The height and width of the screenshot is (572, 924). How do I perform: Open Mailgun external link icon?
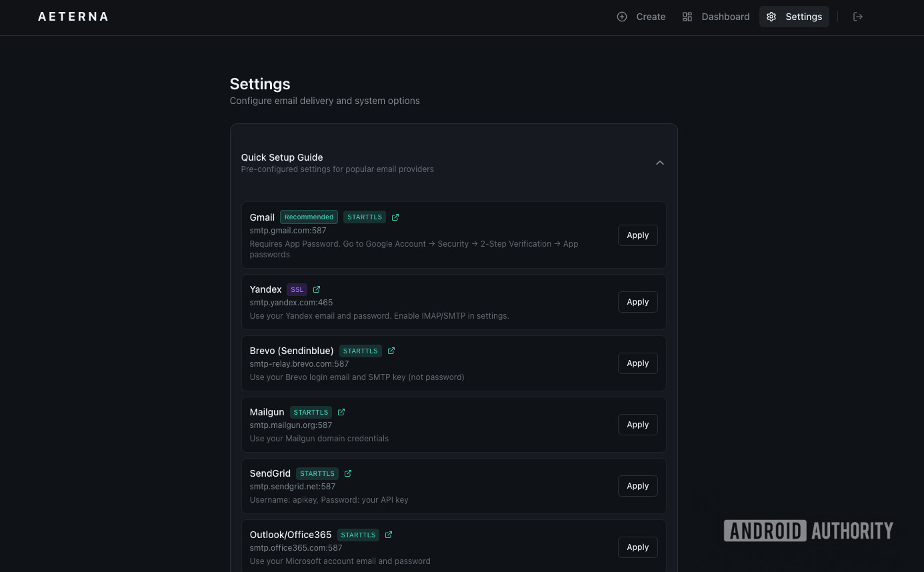(x=341, y=412)
